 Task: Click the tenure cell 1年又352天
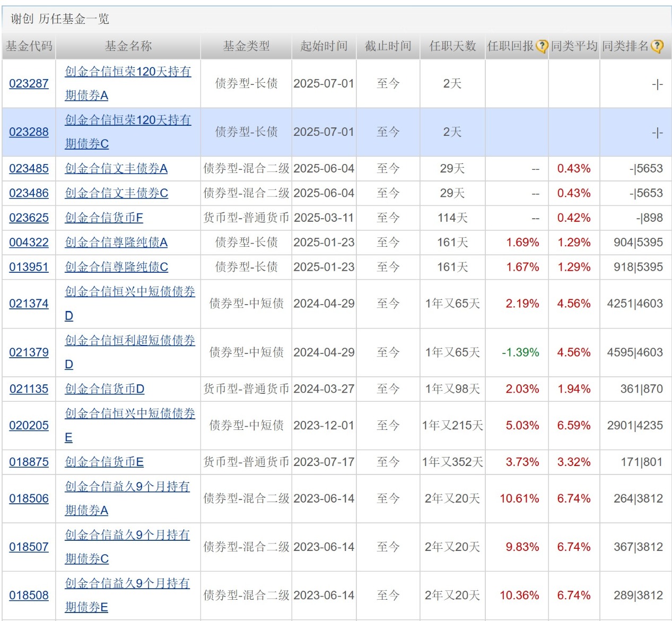(452, 462)
